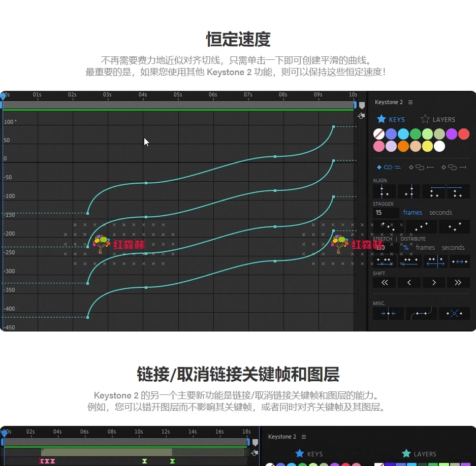The height and width of the screenshot is (466, 476).
Task: Apply ascending stagger icon
Action: pyautogui.click(x=421, y=226)
